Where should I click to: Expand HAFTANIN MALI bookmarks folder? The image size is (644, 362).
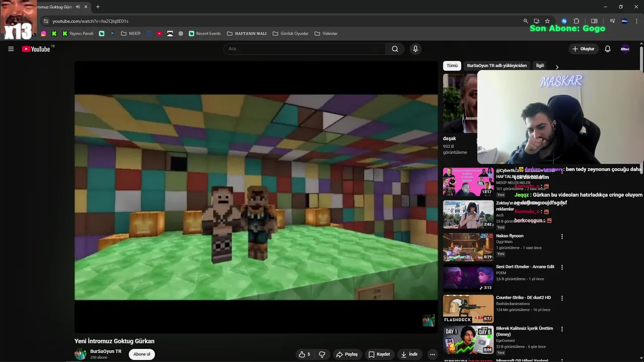(x=247, y=34)
